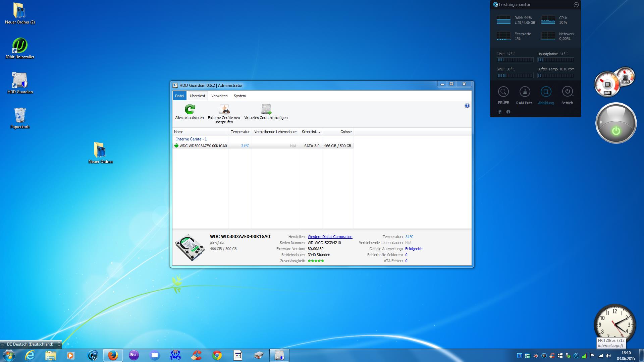Click the Erfolgreich evaluation result
This screenshot has height=362, width=644.
[x=414, y=249]
